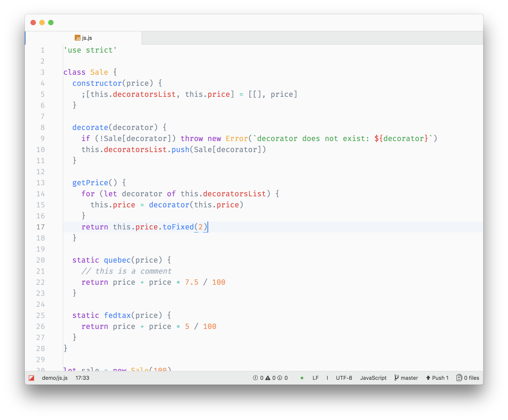Screen dimensions: 508x420
Task: Click the git branch icon next to master
Action: [x=397, y=378]
